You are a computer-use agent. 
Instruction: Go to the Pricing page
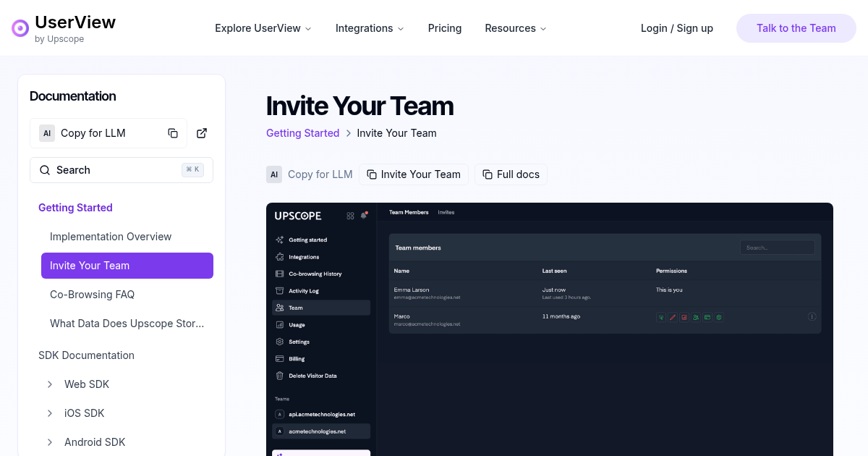445,28
